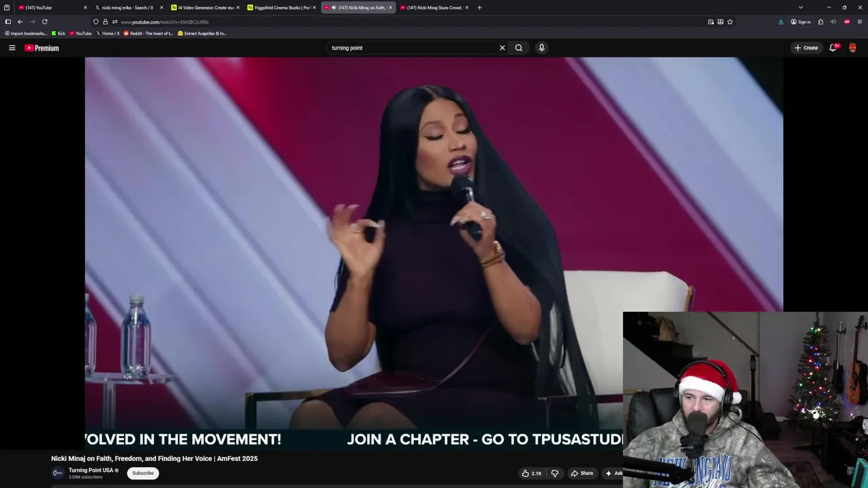Start voice search with the microphone icon
Screen dimensions: 868x488
click(541, 48)
